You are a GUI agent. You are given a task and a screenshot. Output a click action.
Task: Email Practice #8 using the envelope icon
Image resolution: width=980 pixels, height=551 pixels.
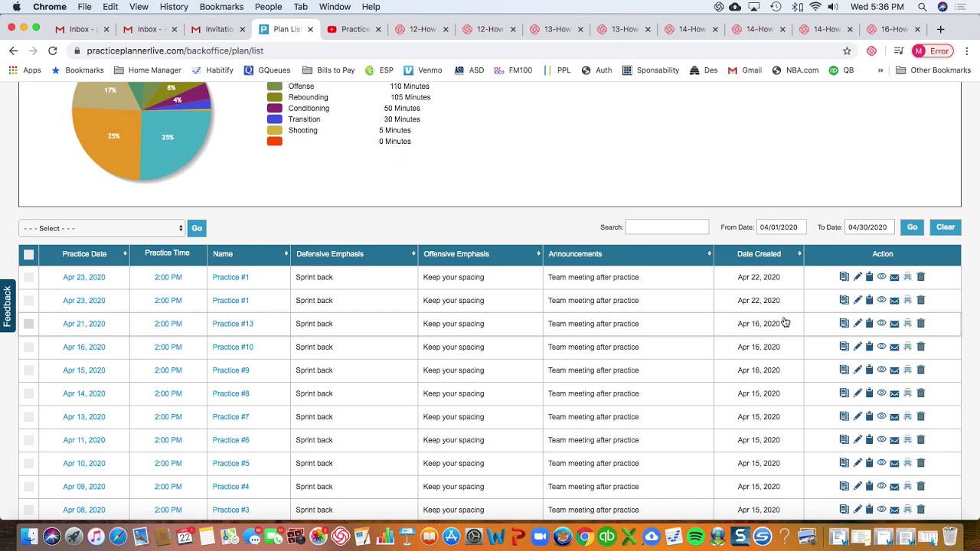click(x=894, y=393)
